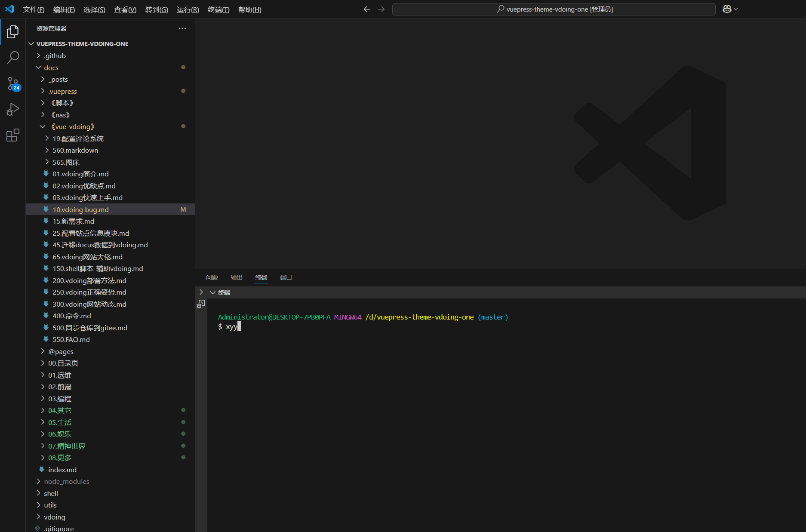Go forward with the right arrow button

(381, 9)
